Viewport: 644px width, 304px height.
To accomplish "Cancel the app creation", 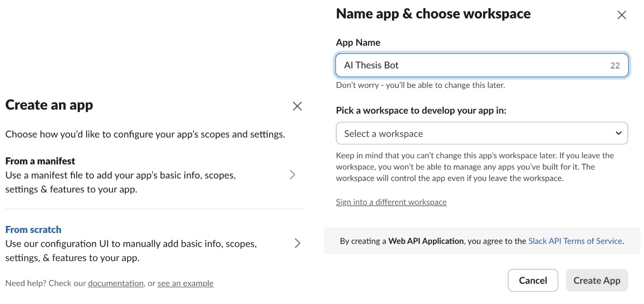I will coord(533,281).
